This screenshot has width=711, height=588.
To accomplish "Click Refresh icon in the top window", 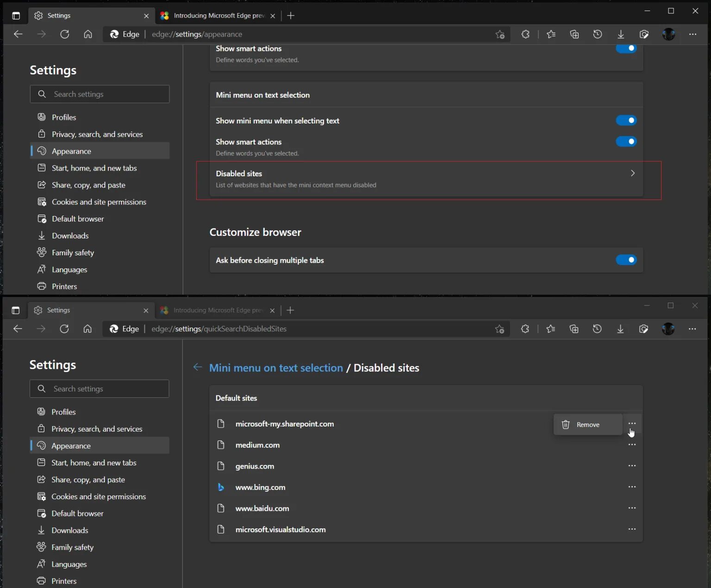I will click(x=65, y=34).
